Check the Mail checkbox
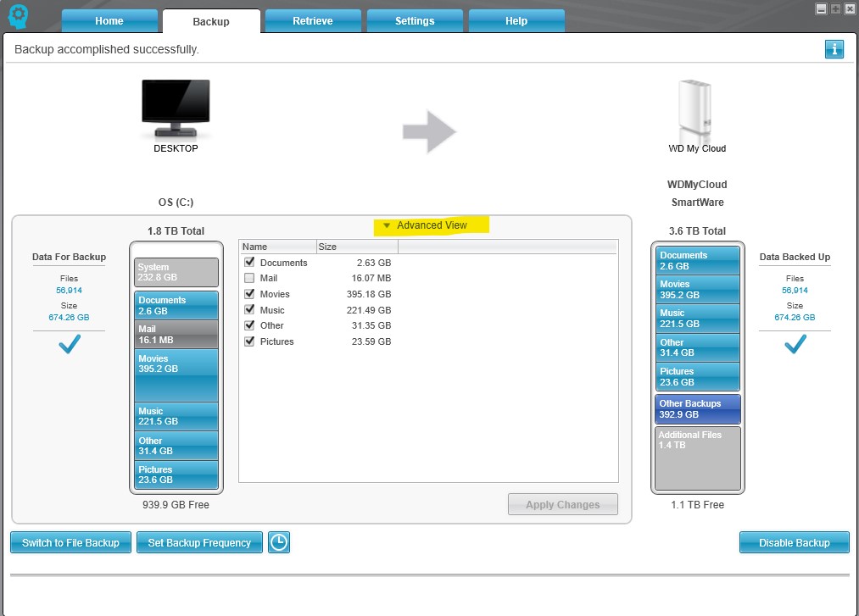The image size is (859, 616). (249, 278)
